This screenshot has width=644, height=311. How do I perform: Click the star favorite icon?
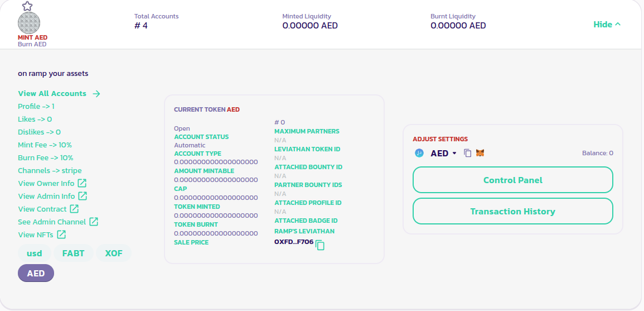coord(27,6)
